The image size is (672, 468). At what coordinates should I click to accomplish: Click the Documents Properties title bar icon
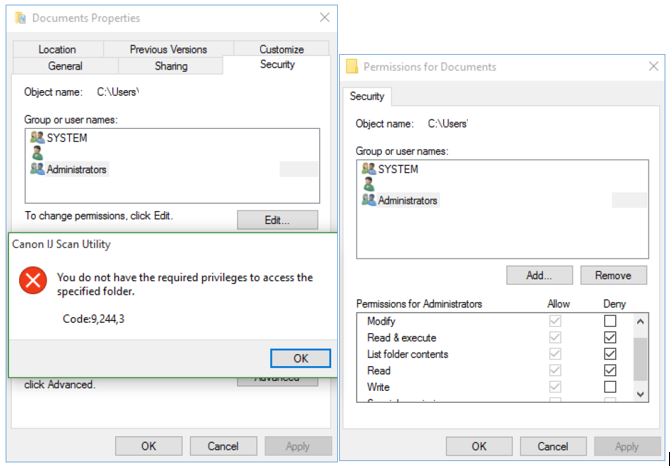pos(21,18)
